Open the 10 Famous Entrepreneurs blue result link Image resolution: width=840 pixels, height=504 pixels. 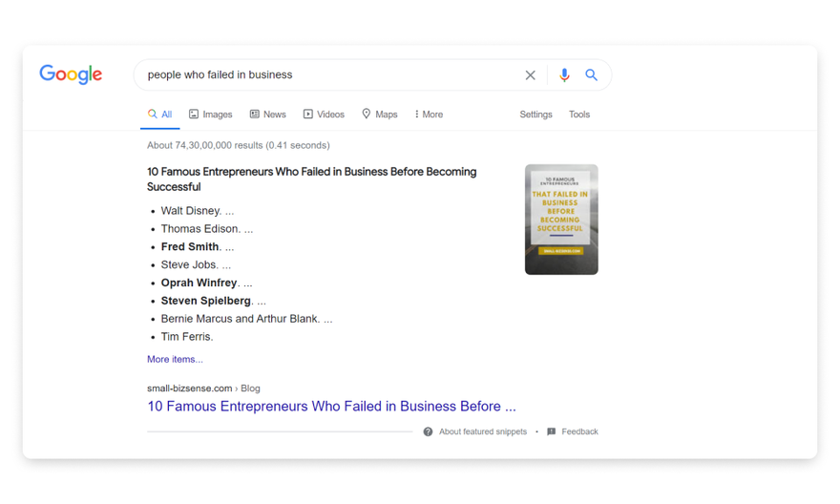coord(331,406)
